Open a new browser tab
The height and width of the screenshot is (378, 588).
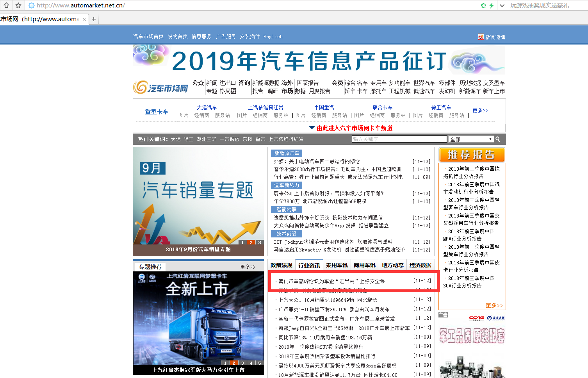94,19
